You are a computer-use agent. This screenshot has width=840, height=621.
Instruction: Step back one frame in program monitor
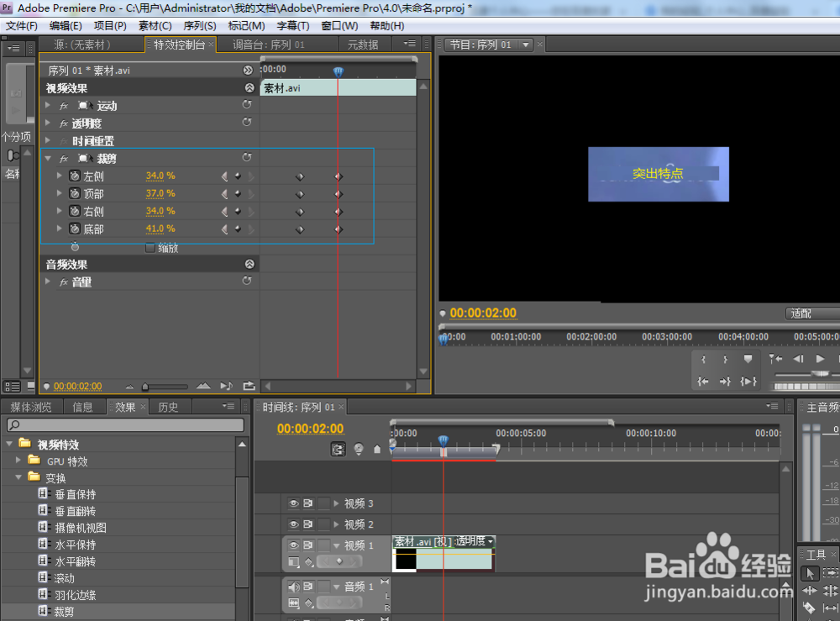[x=798, y=359]
